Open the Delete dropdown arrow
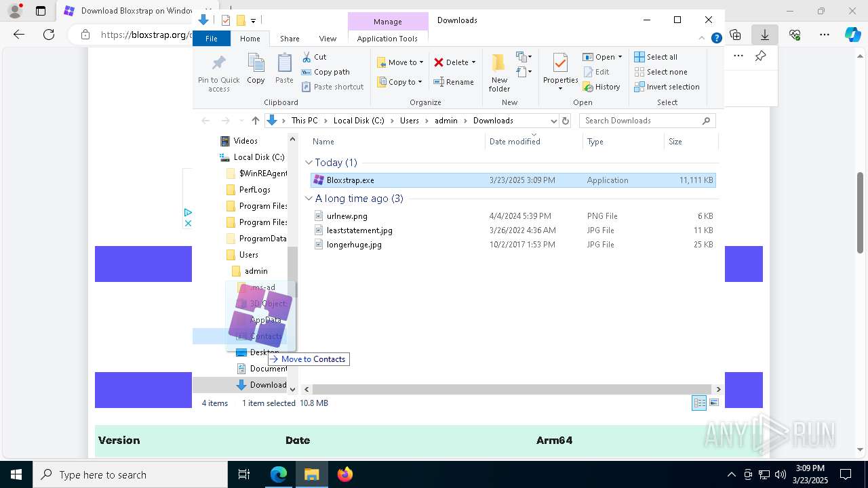This screenshot has width=868, height=488. click(473, 62)
